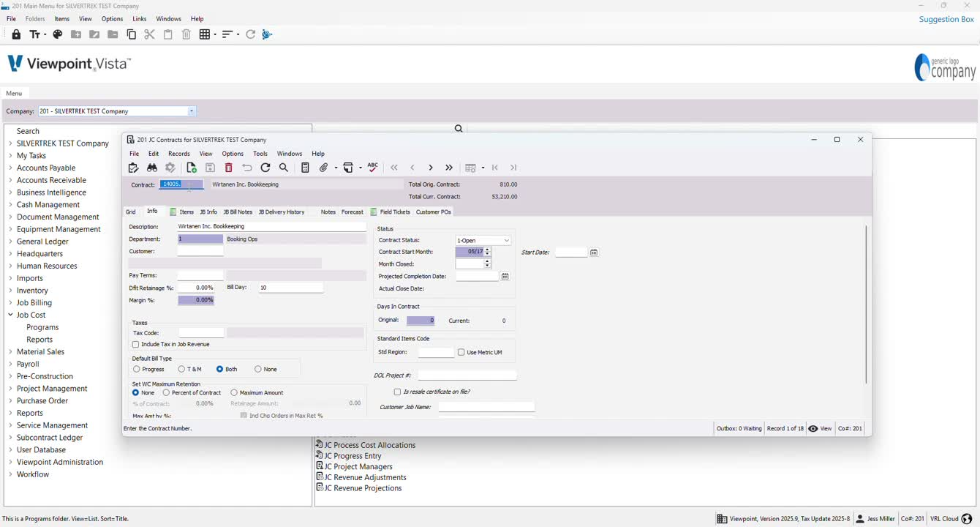This screenshot has width=980, height=527.
Task: Switch to JB Bill Notes tab
Action: point(238,212)
